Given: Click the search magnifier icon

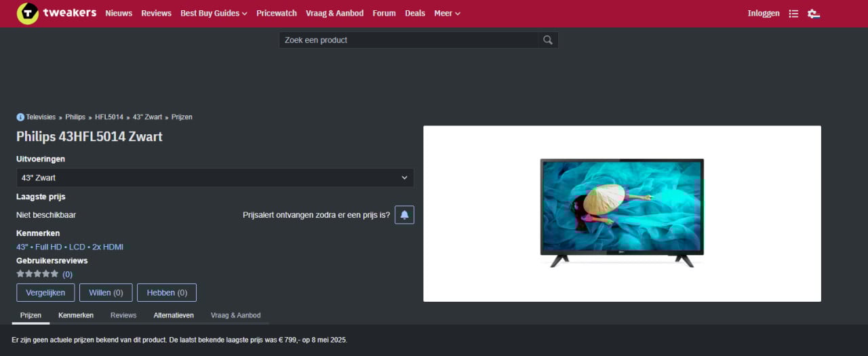Looking at the screenshot, I should (x=548, y=40).
